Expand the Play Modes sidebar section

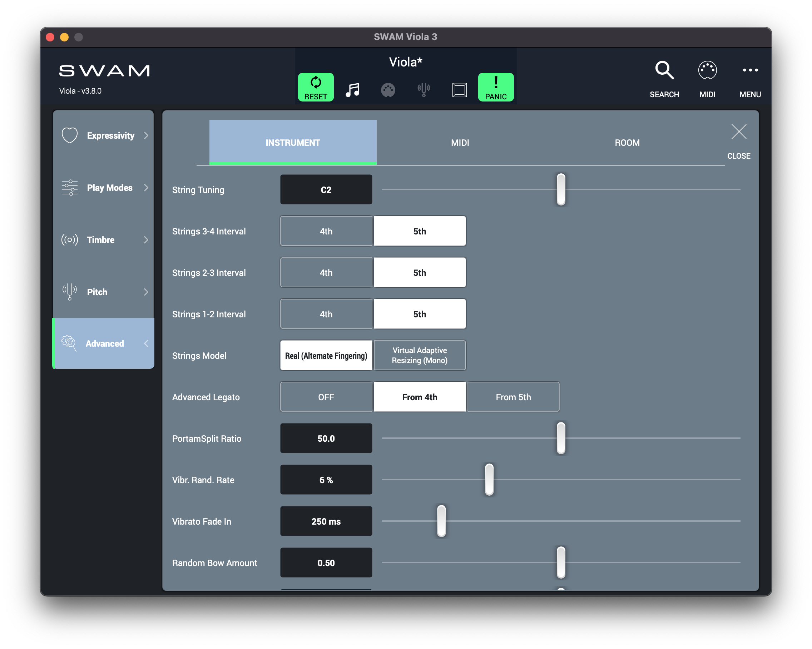(103, 188)
